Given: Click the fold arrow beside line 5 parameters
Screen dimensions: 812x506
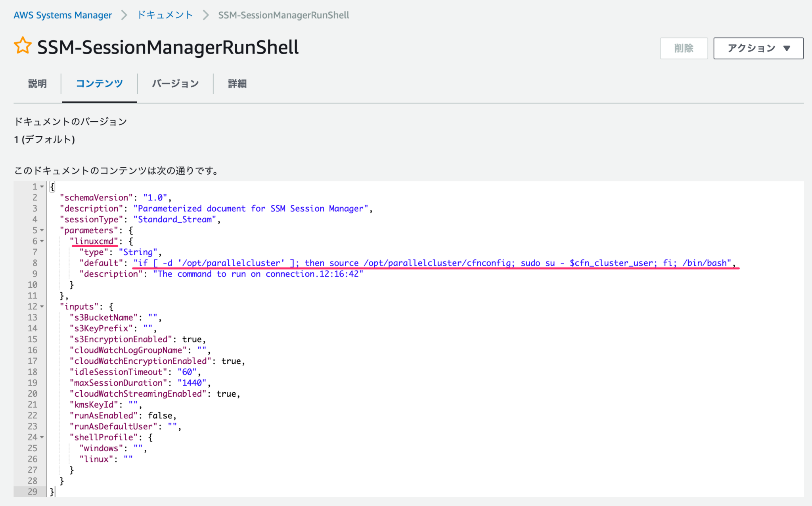Looking at the screenshot, I should pos(42,230).
